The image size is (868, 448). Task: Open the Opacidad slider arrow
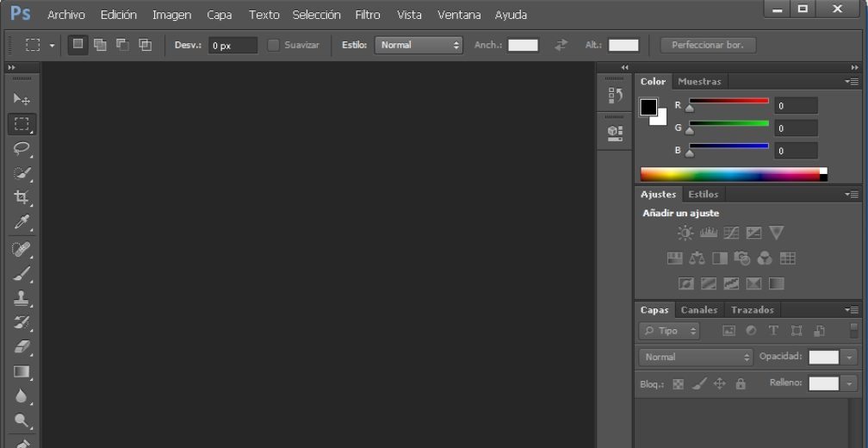(850, 358)
